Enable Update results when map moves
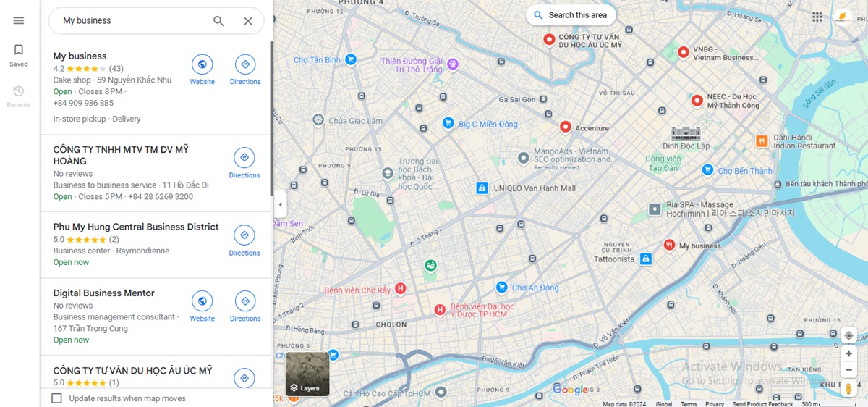The height and width of the screenshot is (407, 868). click(56, 398)
